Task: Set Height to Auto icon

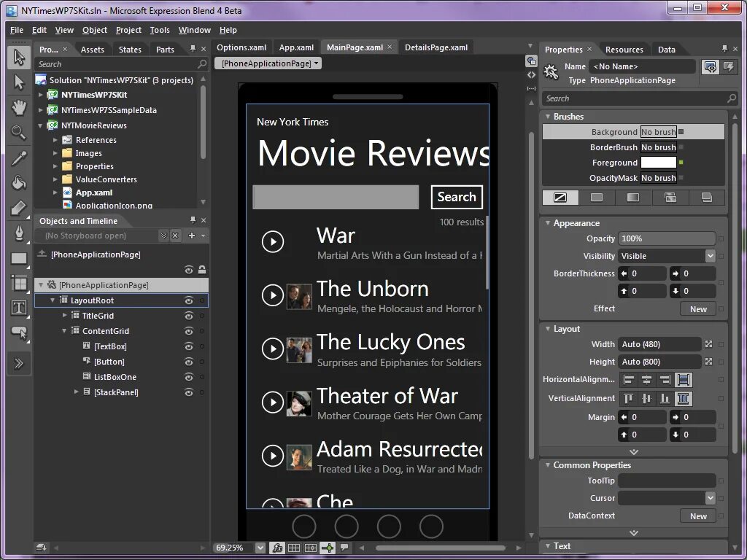Action: 708,362
